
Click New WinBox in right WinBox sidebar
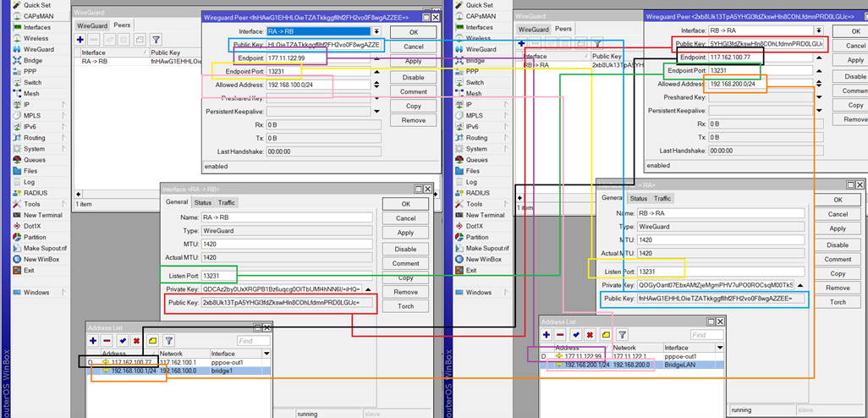click(481, 259)
